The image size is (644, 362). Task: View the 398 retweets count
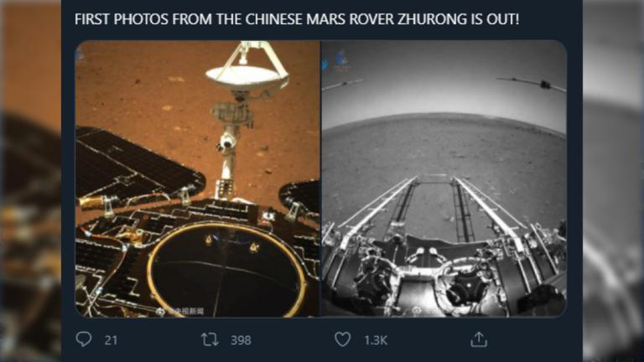[x=241, y=340]
